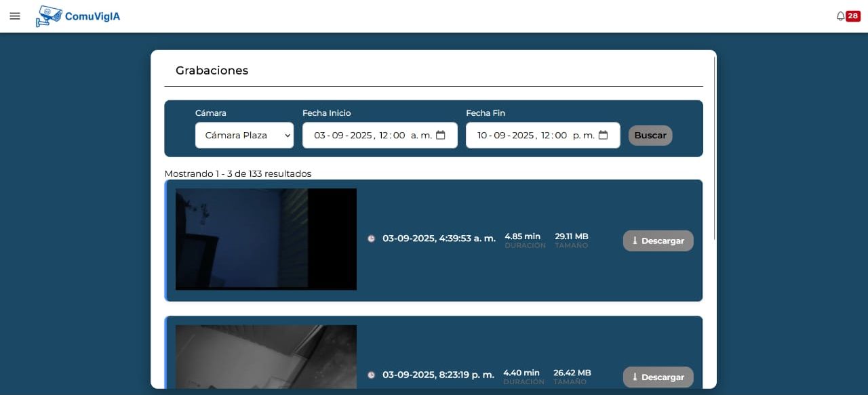868x395 pixels.
Task: Download the 29.11 MB recording
Action: point(658,241)
